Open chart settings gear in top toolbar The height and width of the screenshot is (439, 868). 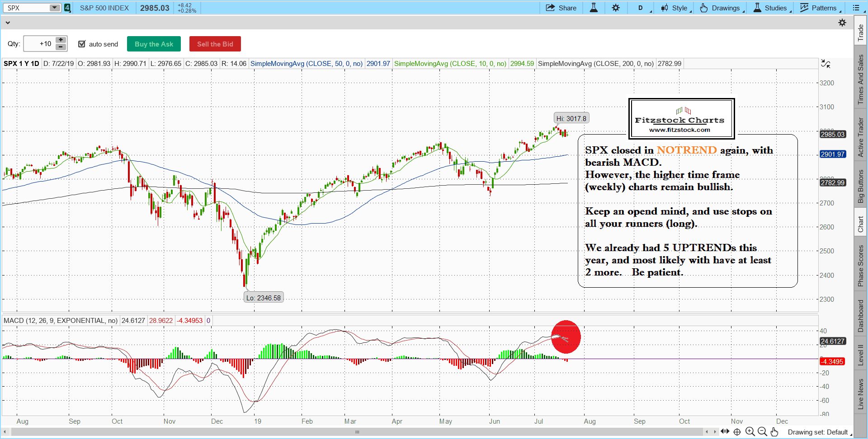pos(616,8)
